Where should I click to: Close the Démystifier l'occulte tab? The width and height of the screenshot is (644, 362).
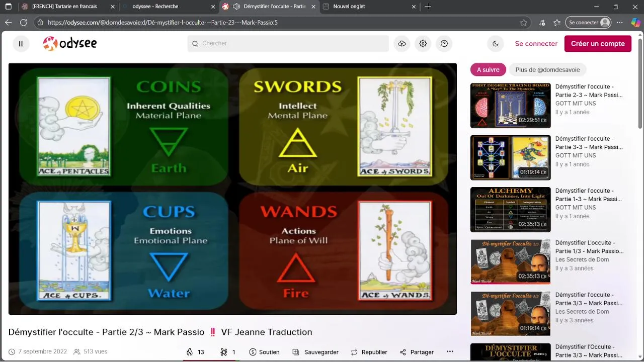tap(313, 7)
